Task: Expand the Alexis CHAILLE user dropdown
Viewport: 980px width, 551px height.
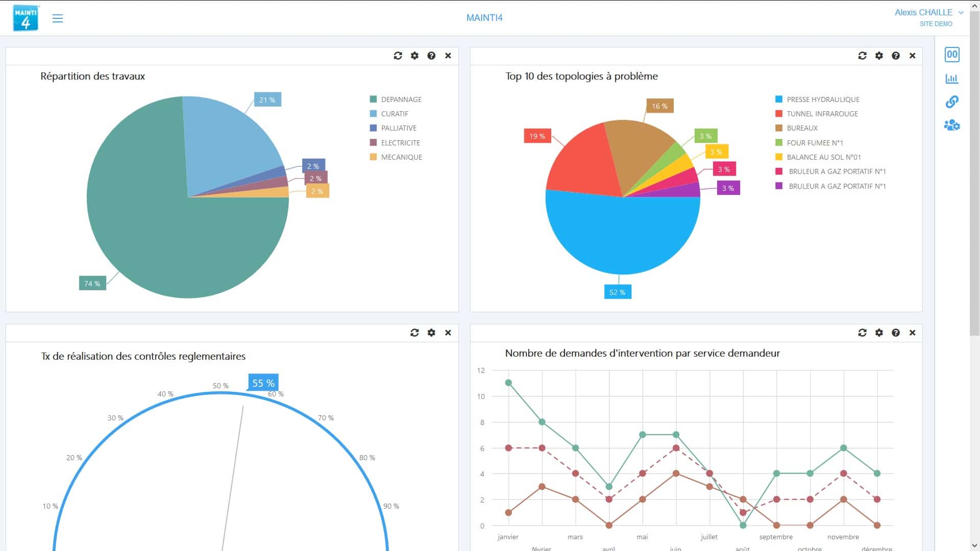Action: pos(961,13)
